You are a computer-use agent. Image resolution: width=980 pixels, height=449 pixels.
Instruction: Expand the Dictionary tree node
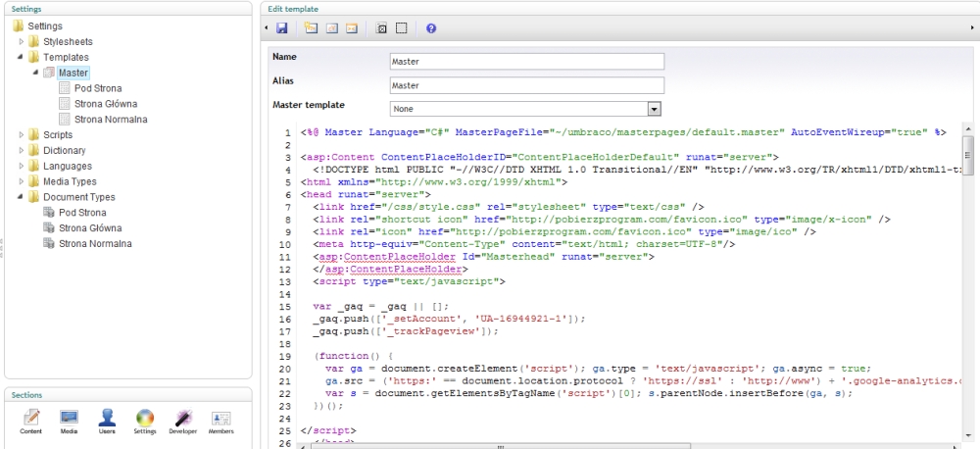coord(21,150)
